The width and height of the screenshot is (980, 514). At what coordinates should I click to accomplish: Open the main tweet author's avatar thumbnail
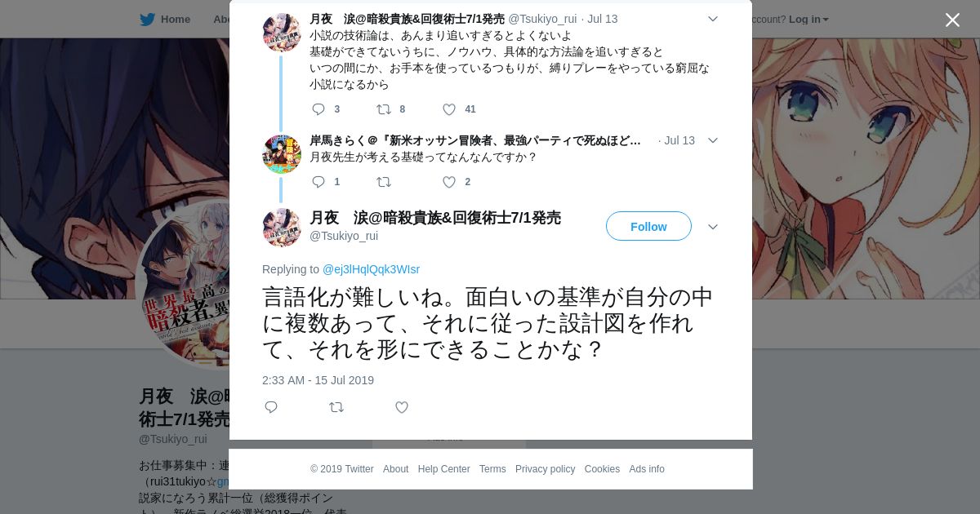pos(282,228)
